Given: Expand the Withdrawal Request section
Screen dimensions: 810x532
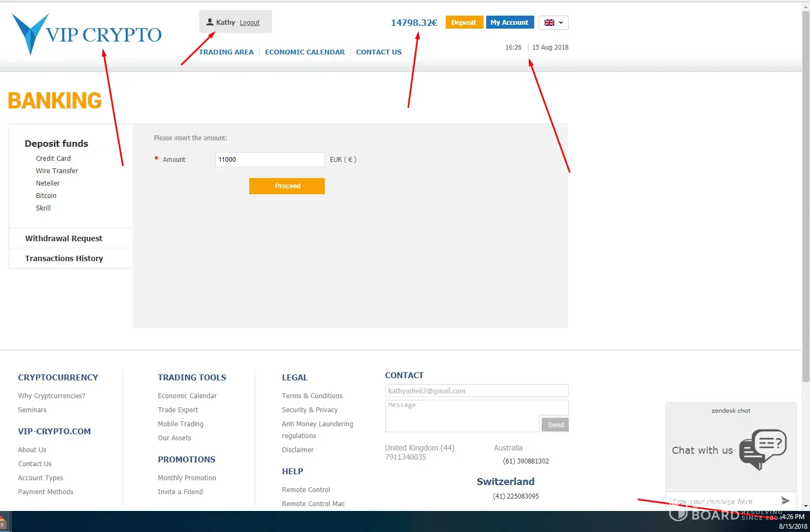Looking at the screenshot, I should [64, 238].
